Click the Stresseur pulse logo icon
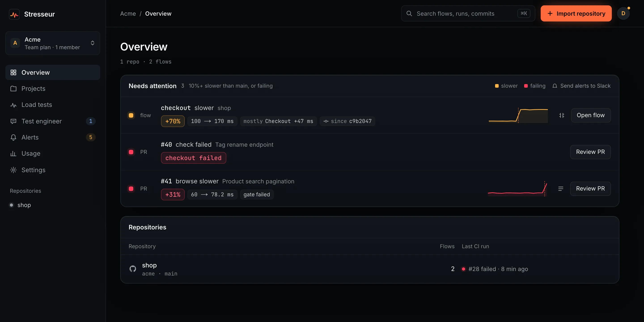Viewport: 644px width, 322px height. (x=14, y=14)
